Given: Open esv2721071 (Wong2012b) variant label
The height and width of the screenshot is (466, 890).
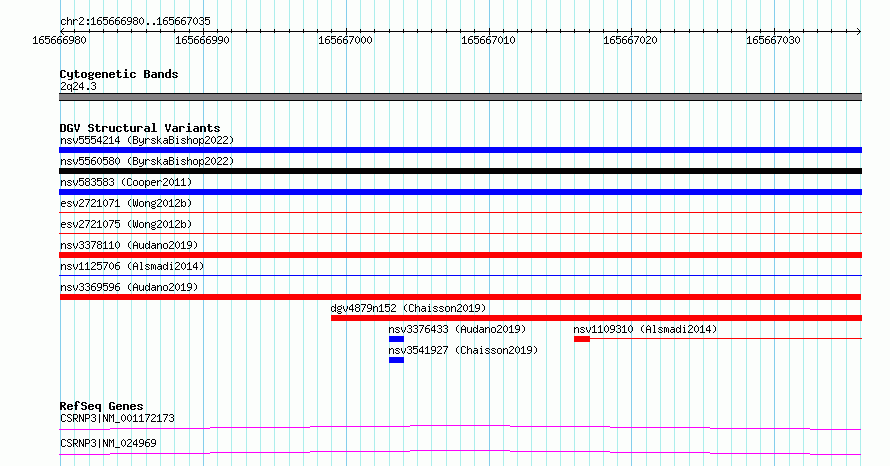Looking at the screenshot, I should (126, 203).
